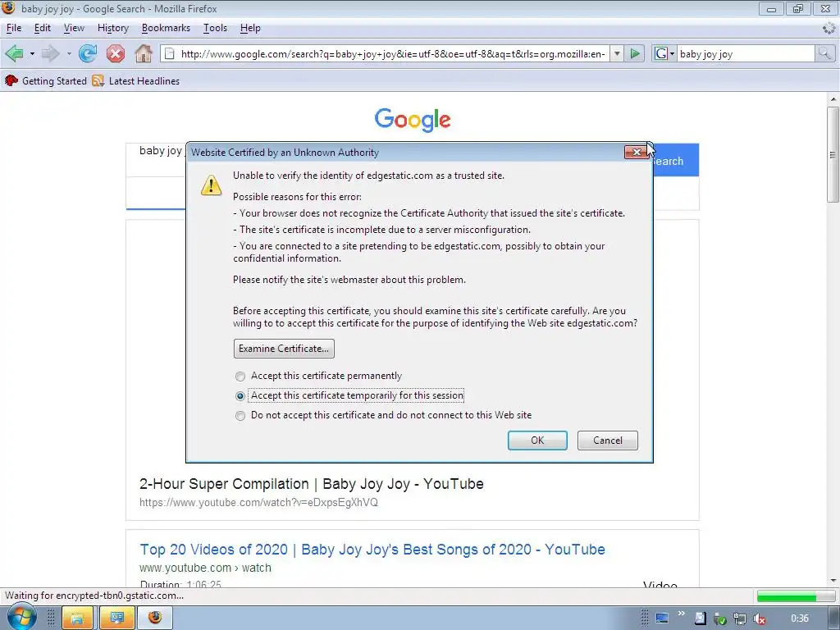Open the file explorer taskbar icon

78,618
